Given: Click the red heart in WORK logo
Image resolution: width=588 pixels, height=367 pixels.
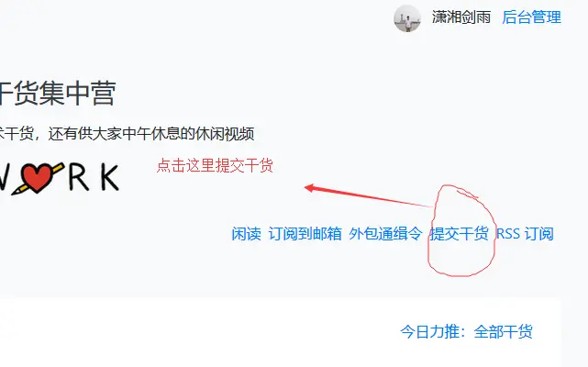Looking at the screenshot, I should 37,178.
